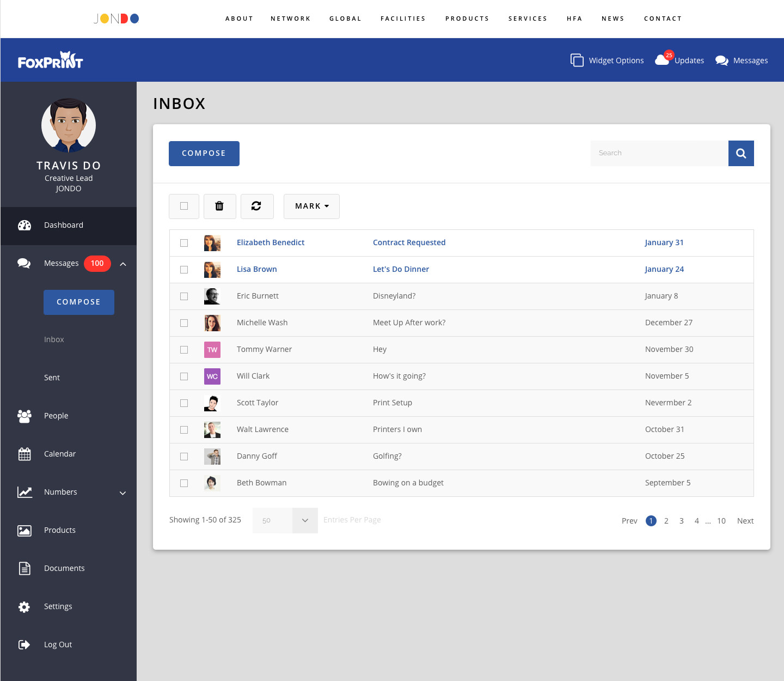Check the Danny Goff message
The height and width of the screenshot is (681, 784).
tap(184, 457)
